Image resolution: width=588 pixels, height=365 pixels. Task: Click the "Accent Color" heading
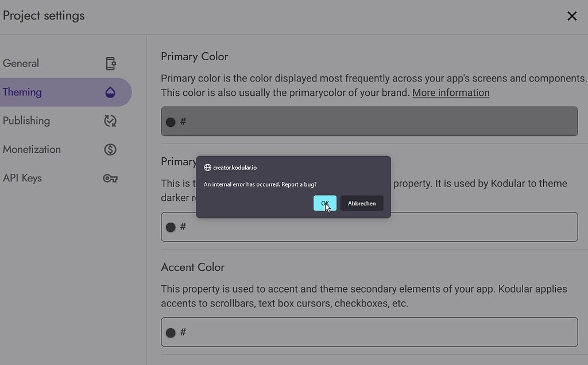pos(193,267)
